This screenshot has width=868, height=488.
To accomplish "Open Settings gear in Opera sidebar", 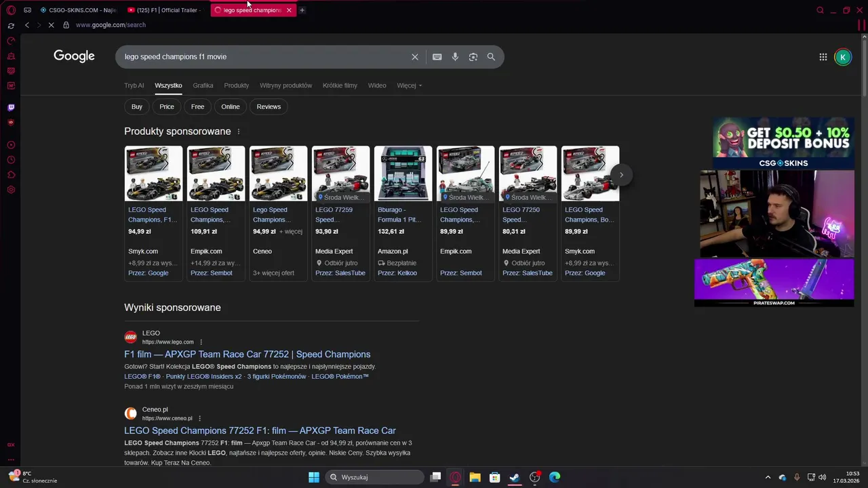I will click(11, 190).
